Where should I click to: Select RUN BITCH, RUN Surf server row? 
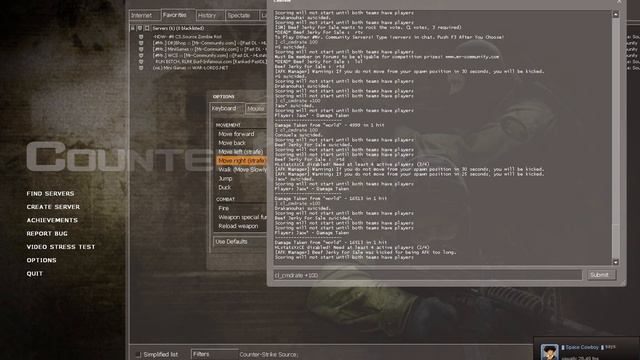pyautogui.click(x=199, y=62)
